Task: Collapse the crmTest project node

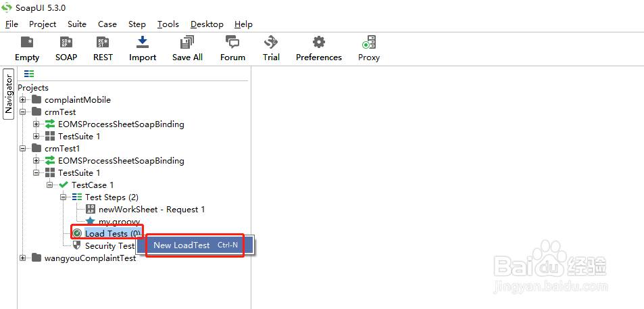Action: 23,112
